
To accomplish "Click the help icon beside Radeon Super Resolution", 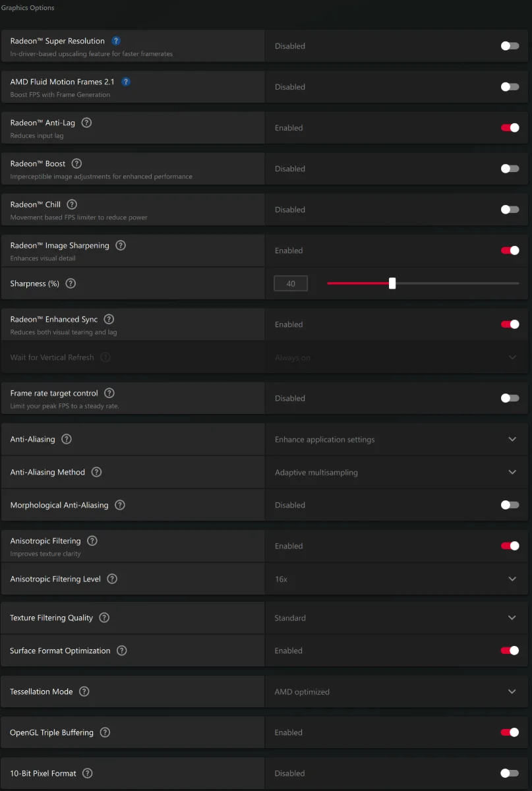I will [116, 41].
